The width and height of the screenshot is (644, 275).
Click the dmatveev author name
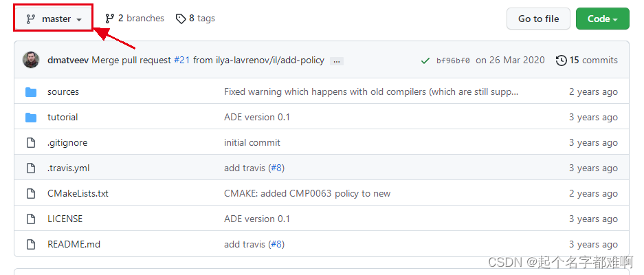tap(68, 60)
